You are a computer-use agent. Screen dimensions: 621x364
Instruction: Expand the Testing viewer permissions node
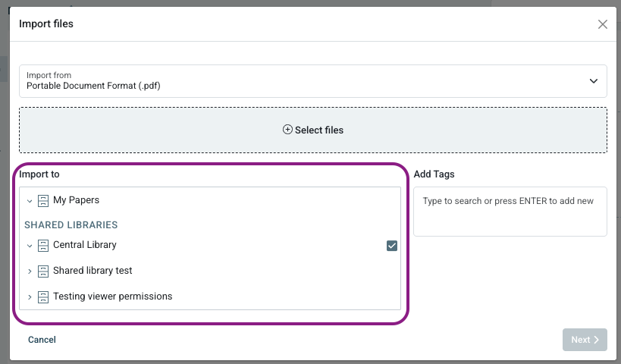tap(30, 297)
